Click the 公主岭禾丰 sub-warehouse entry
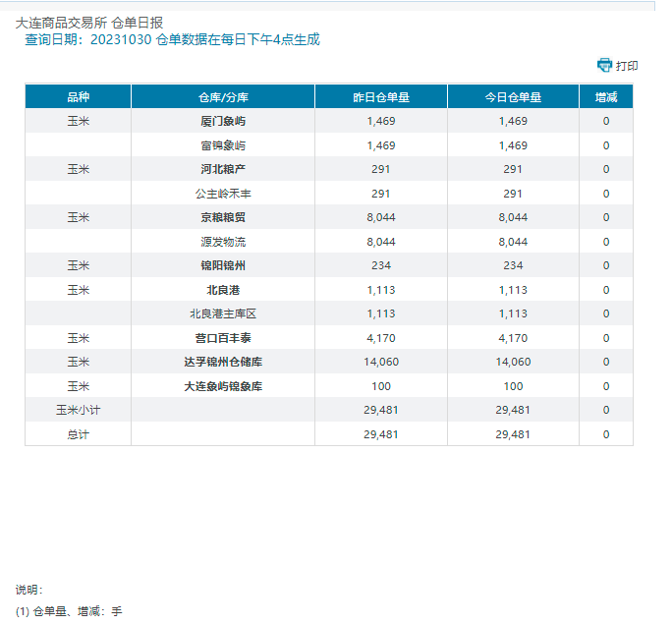 (223, 194)
